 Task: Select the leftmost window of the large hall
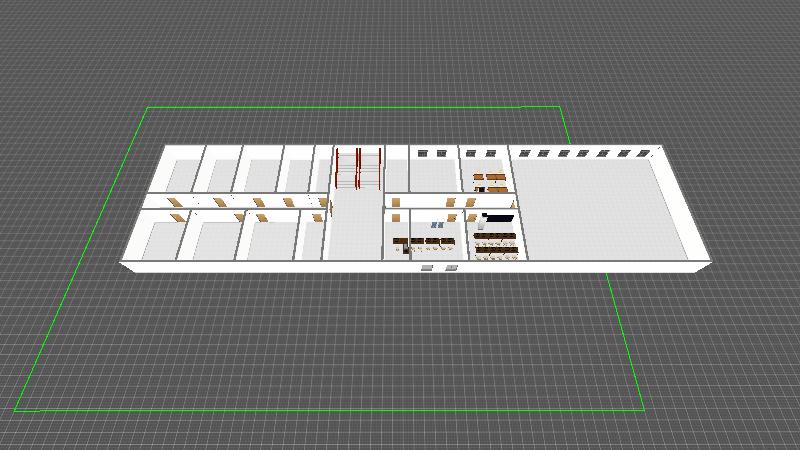(x=523, y=153)
